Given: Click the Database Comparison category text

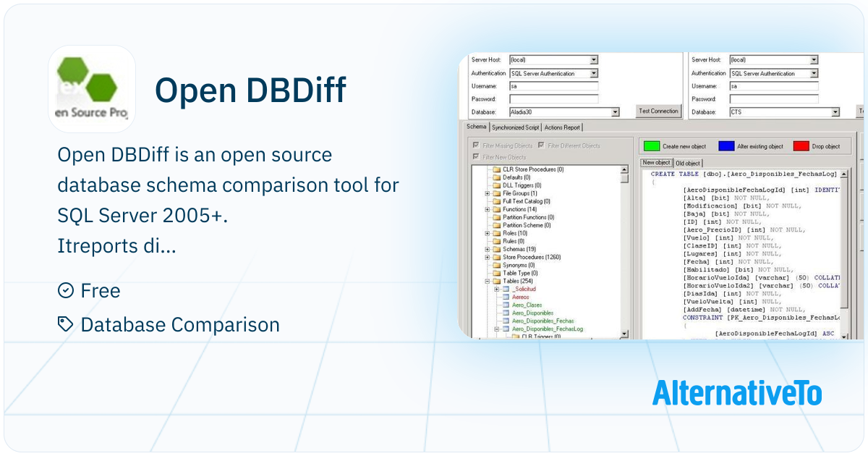Looking at the screenshot, I should pos(180,324).
